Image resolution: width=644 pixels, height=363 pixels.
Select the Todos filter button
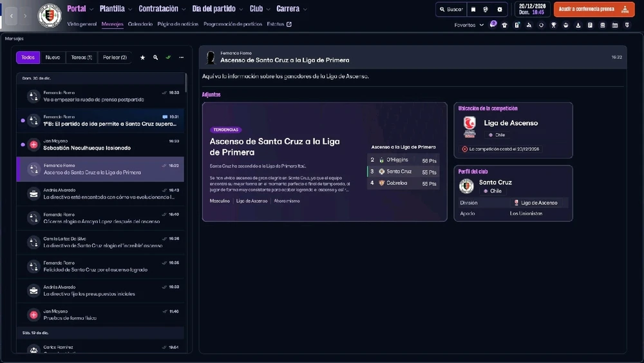pyautogui.click(x=28, y=57)
